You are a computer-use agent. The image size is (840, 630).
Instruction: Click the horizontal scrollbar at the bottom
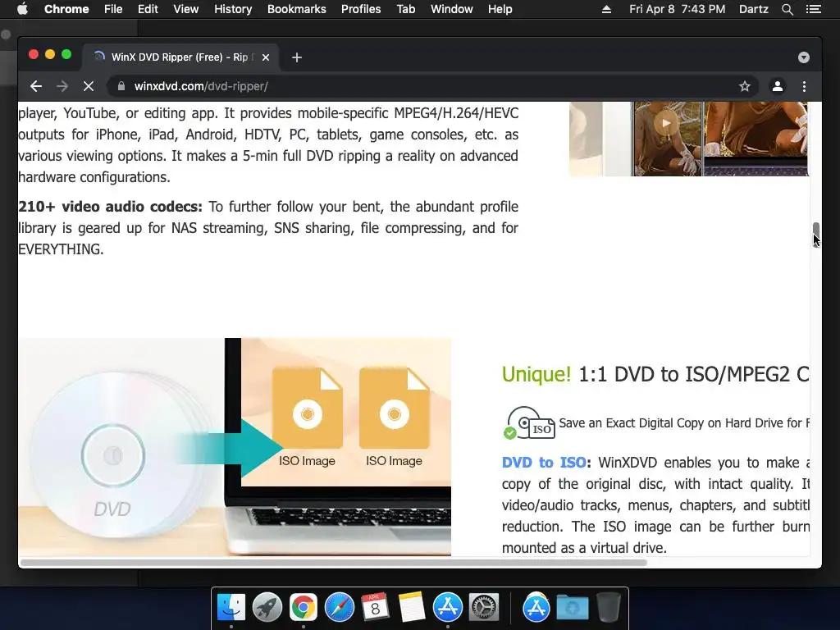[x=333, y=563]
